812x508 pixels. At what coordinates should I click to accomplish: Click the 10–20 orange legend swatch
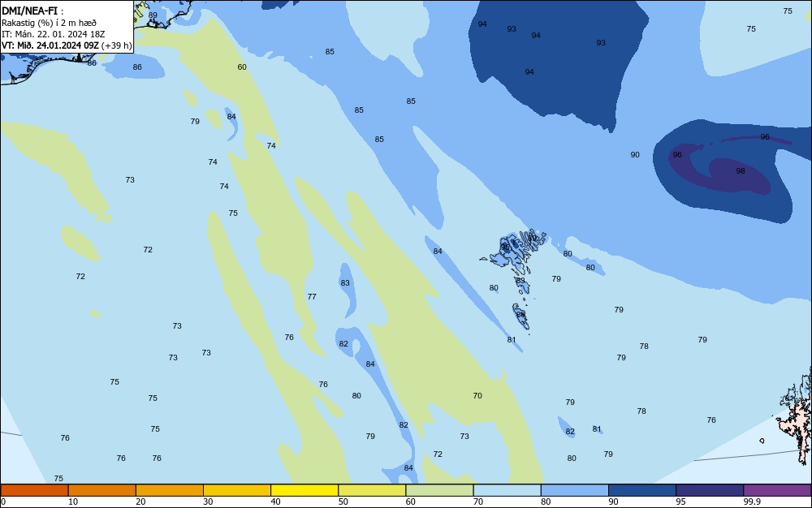click(102, 490)
